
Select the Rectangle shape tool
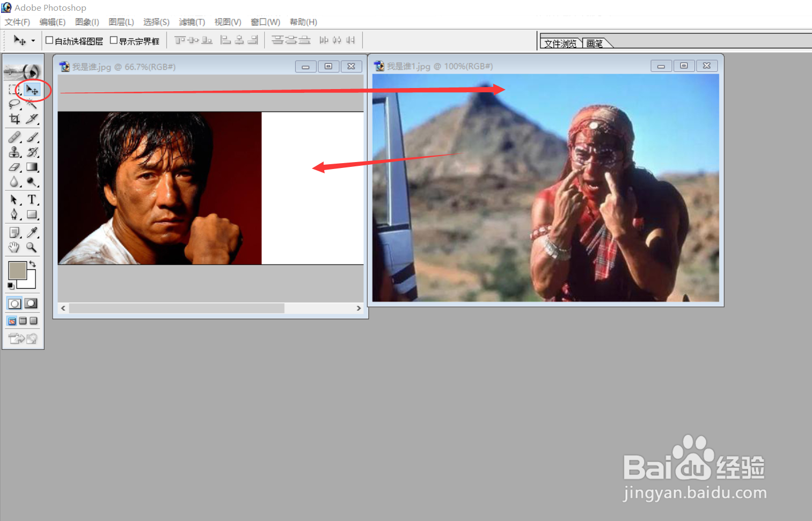tap(32, 215)
